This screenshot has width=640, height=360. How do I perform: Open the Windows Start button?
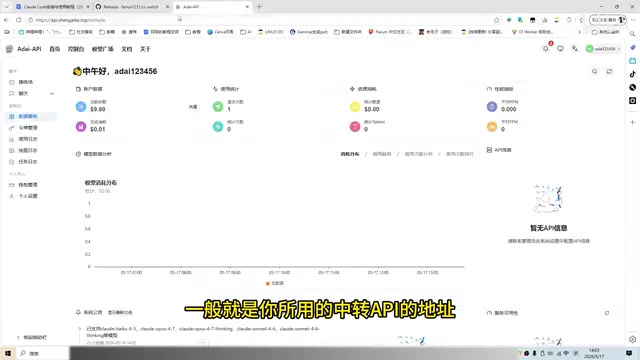[x=8, y=353]
